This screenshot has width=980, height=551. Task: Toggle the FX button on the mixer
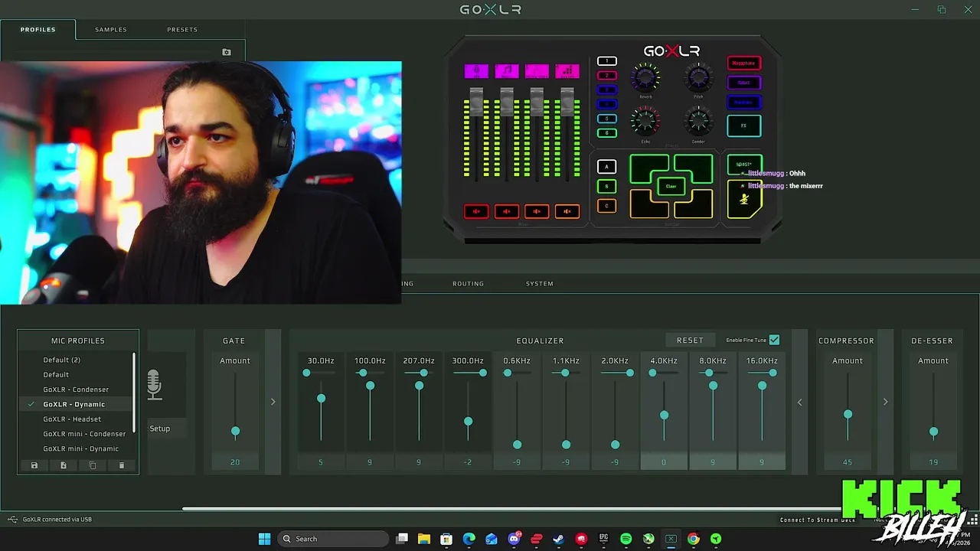point(743,126)
